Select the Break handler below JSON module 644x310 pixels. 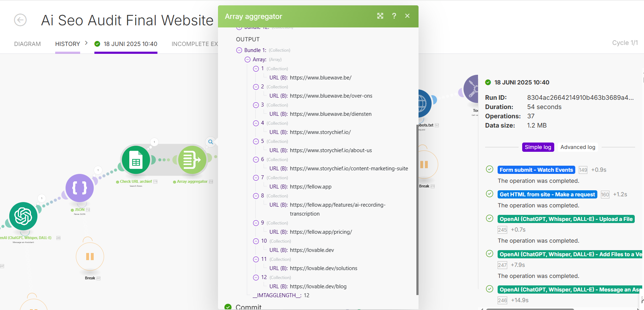pyautogui.click(x=90, y=257)
